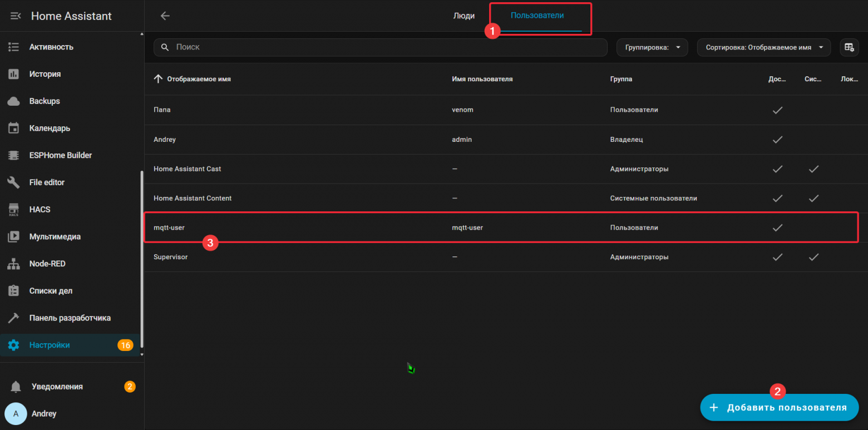The width and height of the screenshot is (868, 430).
Task: Open the Andrey profile avatar
Action: (x=16, y=414)
